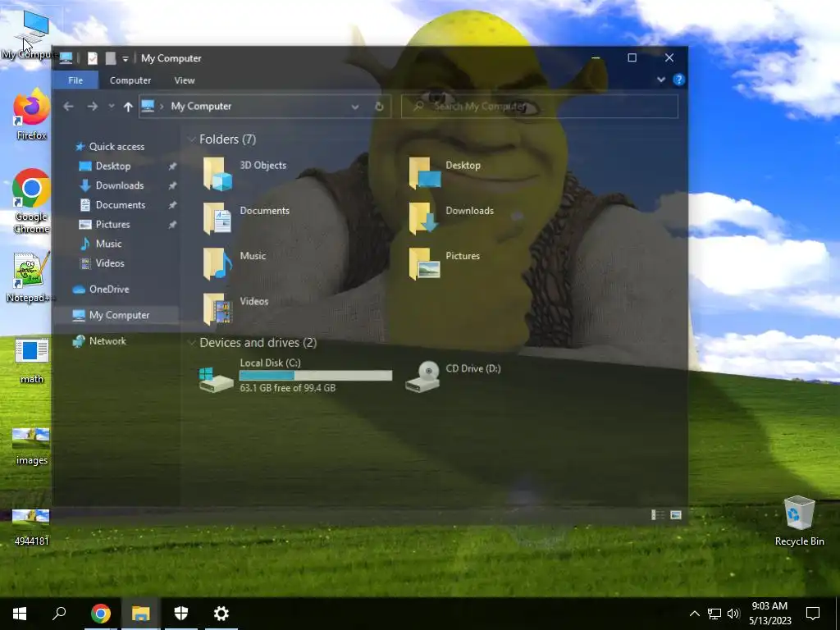Viewport: 840px width, 630px height.
Task: Select the Local Disk (C:) drive icon
Action: coord(216,379)
